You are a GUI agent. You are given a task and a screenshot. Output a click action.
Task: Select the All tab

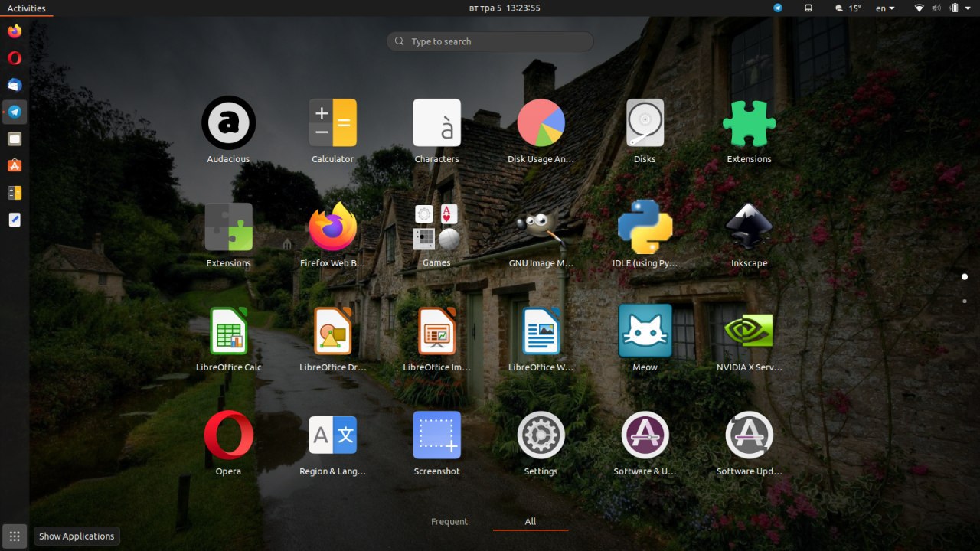(x=530, y=521)
